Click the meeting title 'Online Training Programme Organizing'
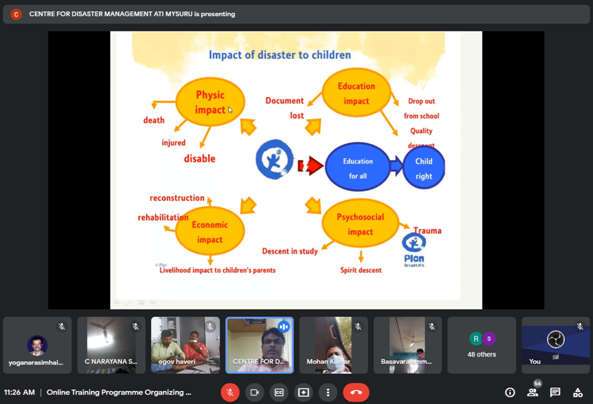Viewport: 593px width, 404px height. pos(119,392)
